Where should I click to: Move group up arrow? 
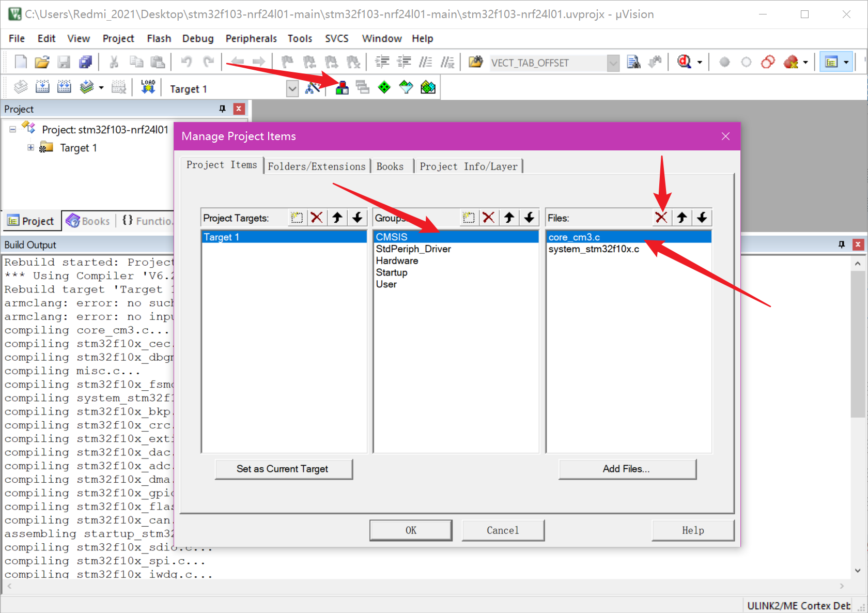(x=509, y=218)
